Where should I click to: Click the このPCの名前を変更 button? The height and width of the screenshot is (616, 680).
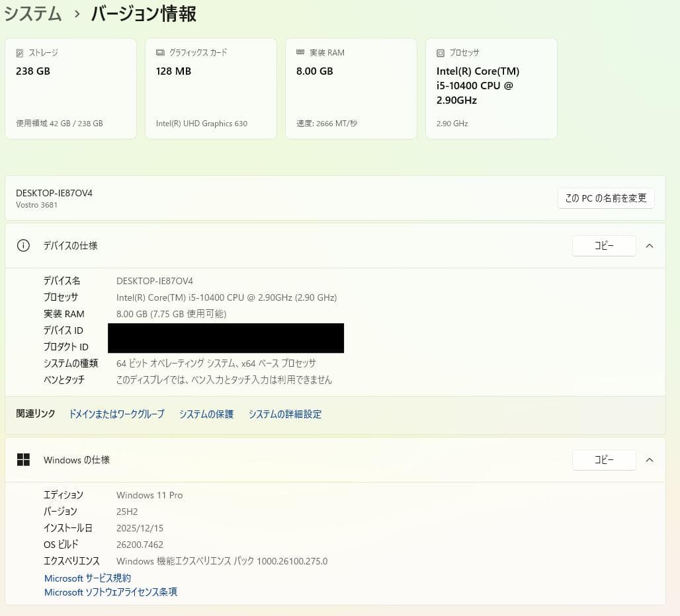pyautogui.click(x=605, y=198)
